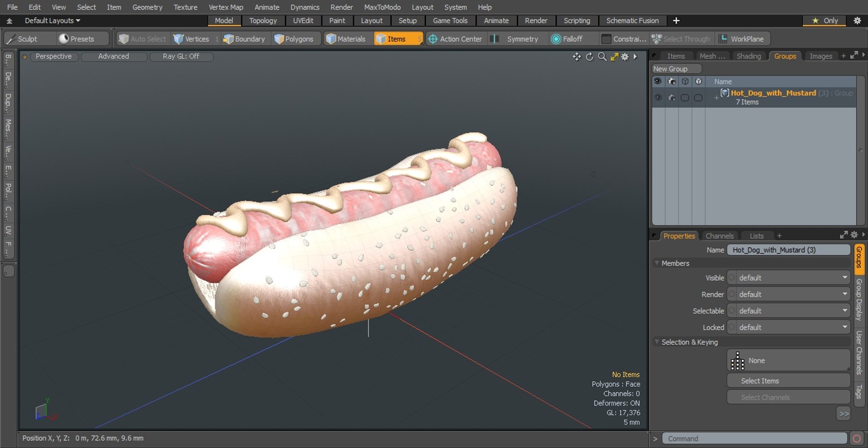This screenshot has height=448, width=868.
Task: Click the home icon beside Default Layouts
Action: 9,21
